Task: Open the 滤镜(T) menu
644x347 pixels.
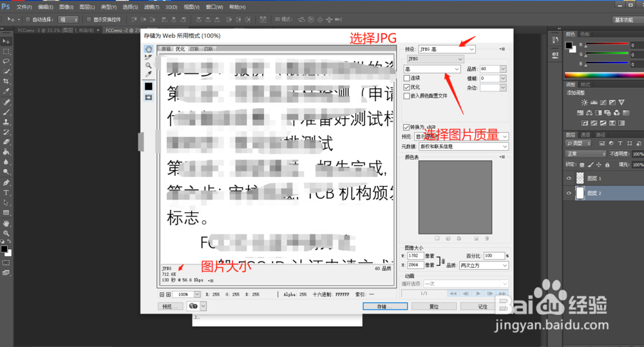Action: (x=151, y=7)
